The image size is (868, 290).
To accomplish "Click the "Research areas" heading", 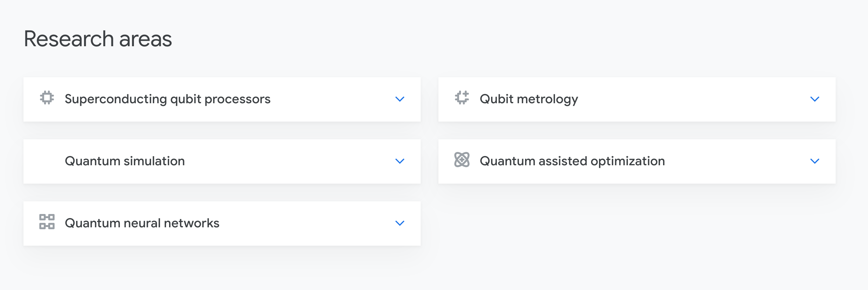I will [x=98, y=39].
